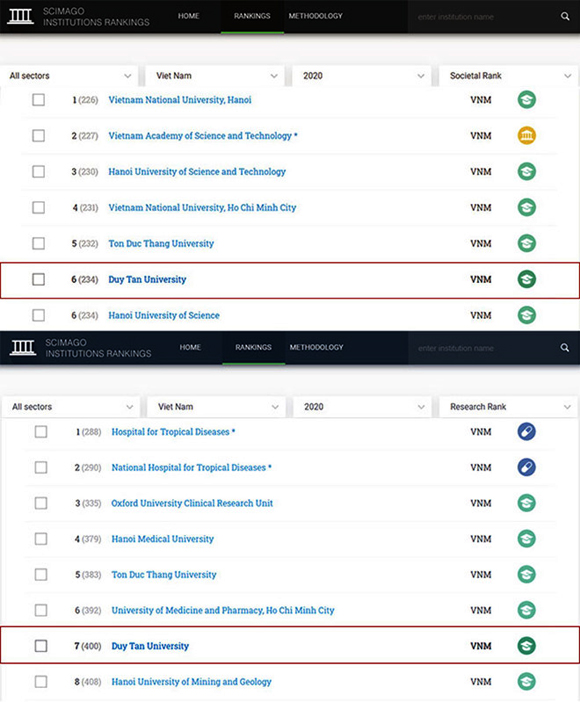Select the Oxford University Clinical Research Unit checkbox
Screen dimensions: 580x702
click(41, 503)
